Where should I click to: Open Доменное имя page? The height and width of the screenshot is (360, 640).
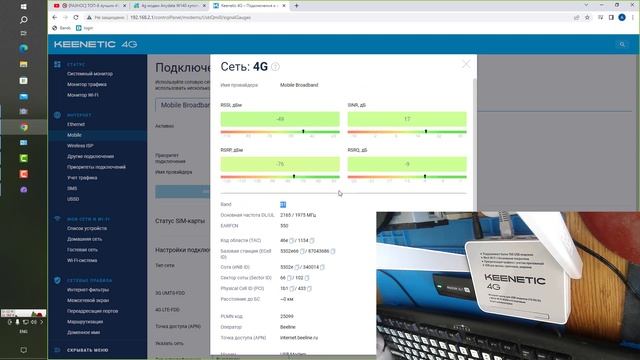click(83, 332)
